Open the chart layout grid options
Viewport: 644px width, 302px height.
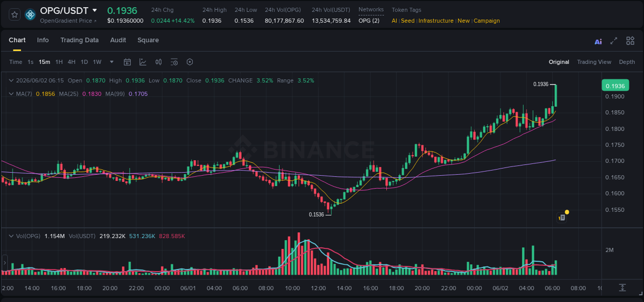point(630,41)
